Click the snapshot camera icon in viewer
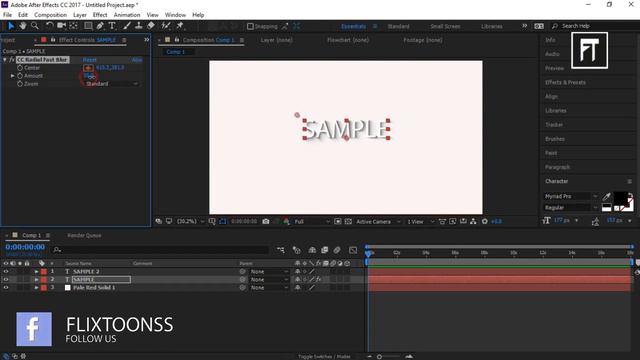The image size is (640, 360). click(266, 221)
